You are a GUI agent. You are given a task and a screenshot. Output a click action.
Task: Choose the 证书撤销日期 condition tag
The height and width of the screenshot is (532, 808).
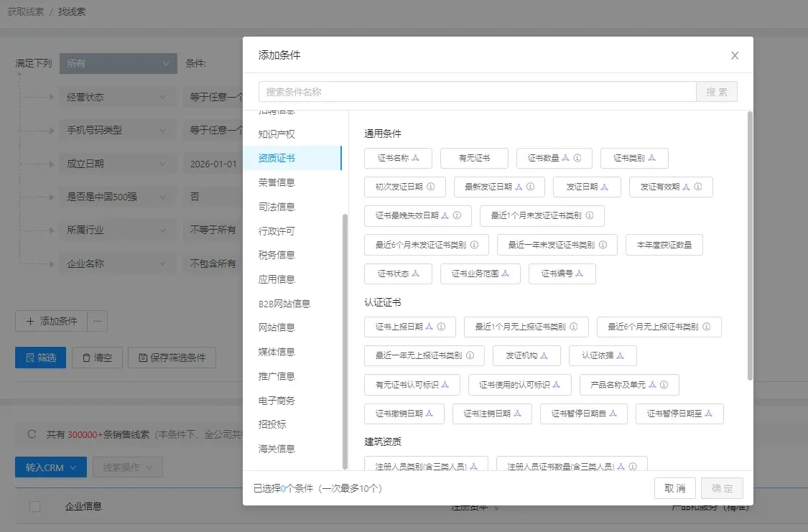tap(404, 414)
